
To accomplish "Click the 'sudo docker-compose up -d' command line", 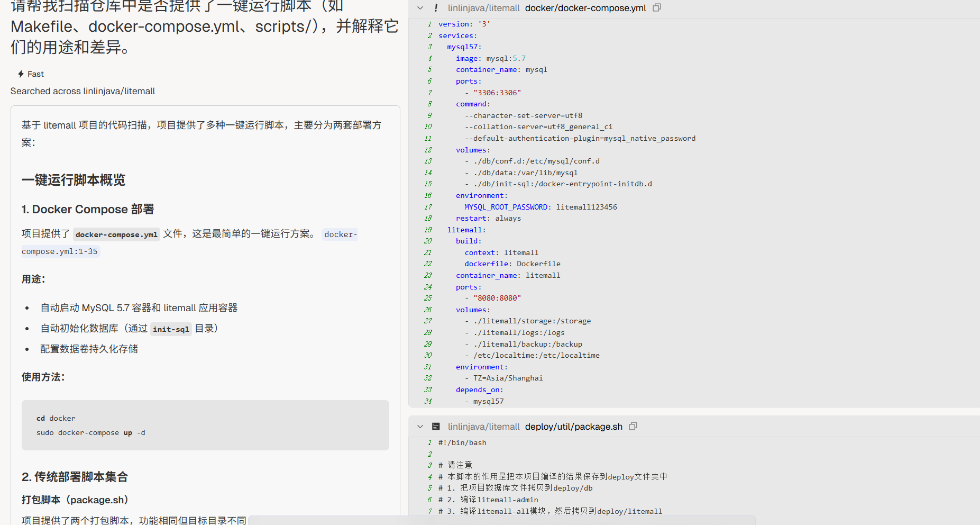I will [90, 432].
